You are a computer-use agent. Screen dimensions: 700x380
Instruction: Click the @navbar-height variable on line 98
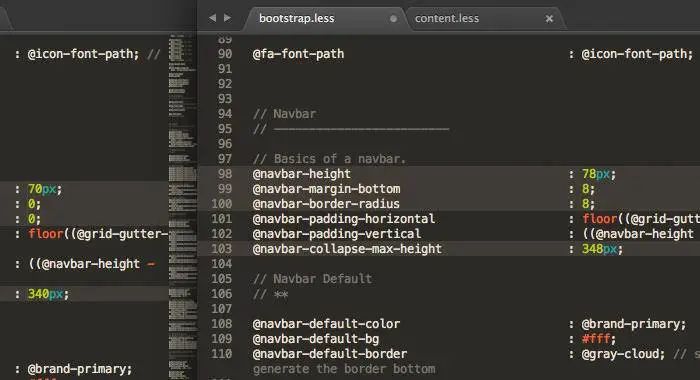(302, 174)
